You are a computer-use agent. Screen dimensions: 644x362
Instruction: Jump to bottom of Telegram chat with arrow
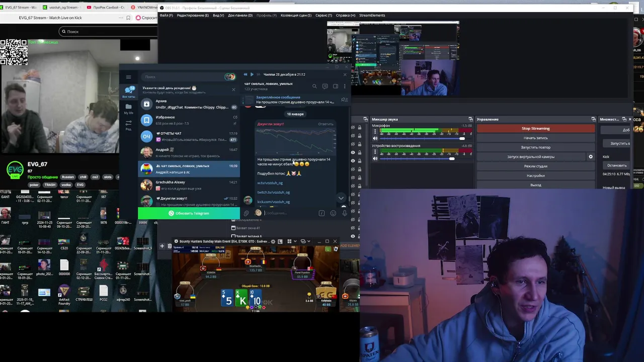click(x=341, y=198)
